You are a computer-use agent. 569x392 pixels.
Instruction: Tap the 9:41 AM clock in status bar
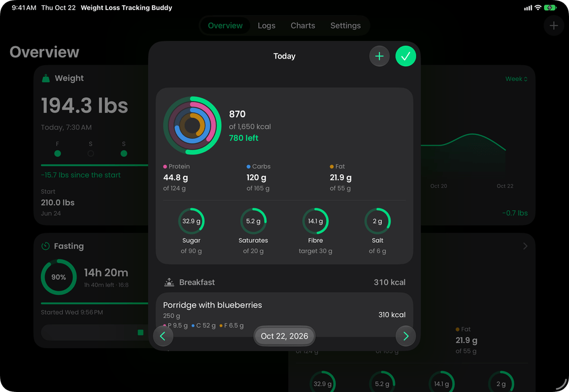tap(24, 8)
